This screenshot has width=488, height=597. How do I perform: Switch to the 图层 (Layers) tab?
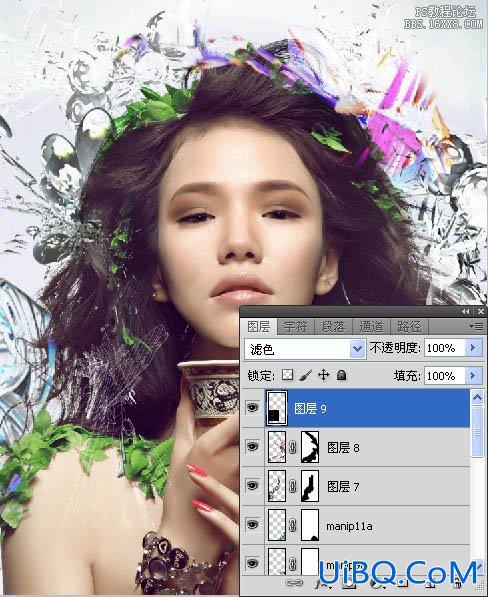click(x=258, y=326)
